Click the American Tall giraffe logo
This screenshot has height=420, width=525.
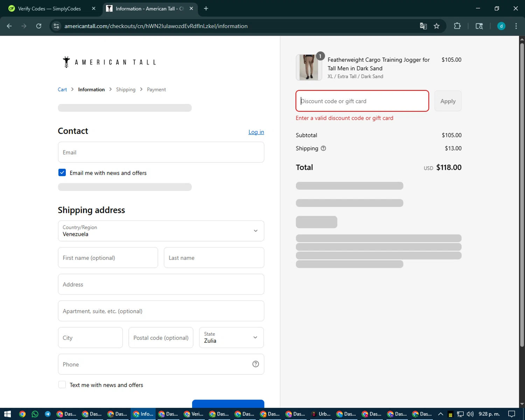click(110, 62)
